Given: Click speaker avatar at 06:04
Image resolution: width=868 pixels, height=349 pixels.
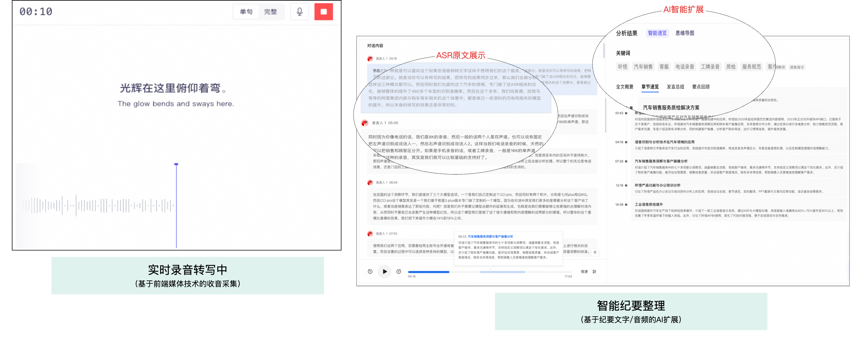Looking at the screenshot, I should (370, 182).
